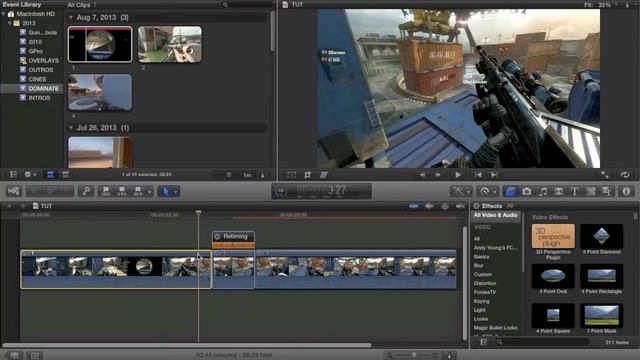The width and height of the screenshot is (640, 360).
Task: Select the Distortion effects category
Action: pyautogui.click(x=485, y=283)
